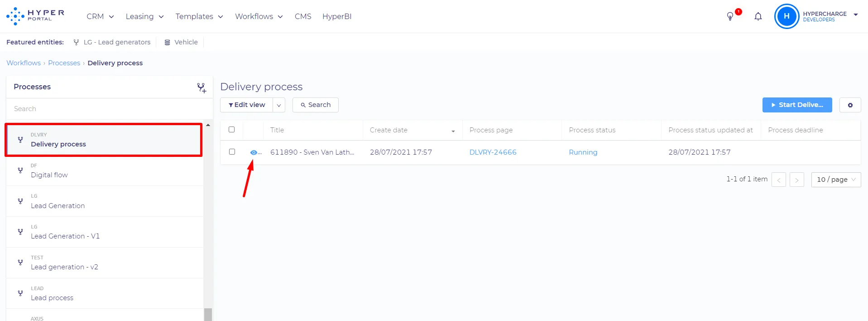Image resolution: width=868 pixels, height=321 pixels.
Task: Click the Digital flow branch icon
Action: (x=20, y=170)
